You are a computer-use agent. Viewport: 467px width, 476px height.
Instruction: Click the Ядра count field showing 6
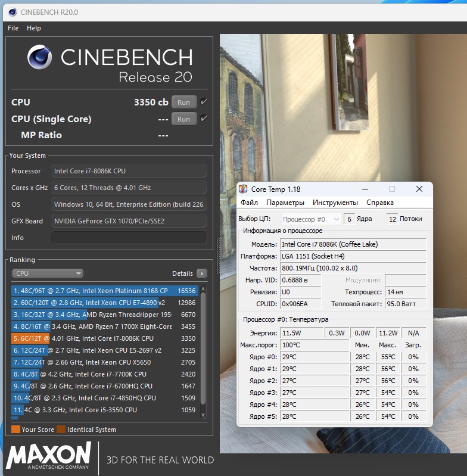[349, 219]
